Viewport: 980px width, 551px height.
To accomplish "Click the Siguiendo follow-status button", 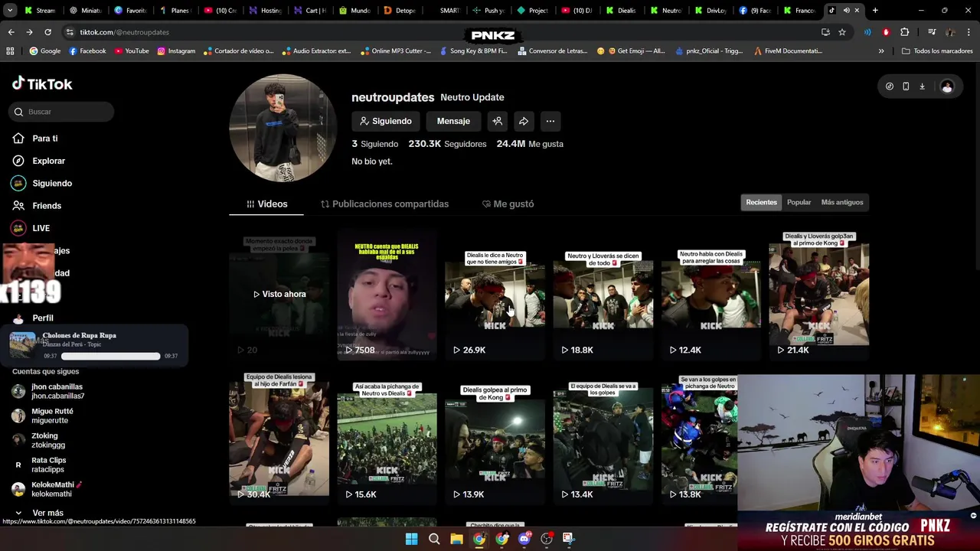I will click(386, 121).
